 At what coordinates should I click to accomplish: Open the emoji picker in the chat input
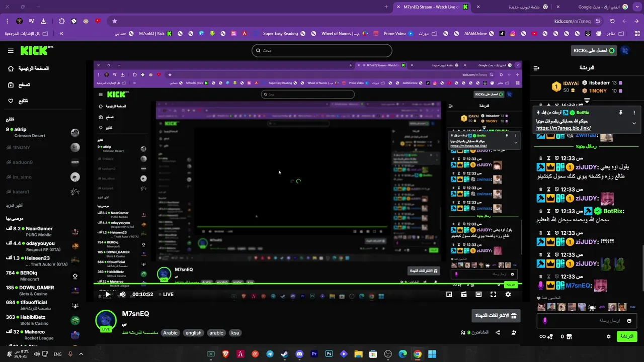click(x=629, y=321)
